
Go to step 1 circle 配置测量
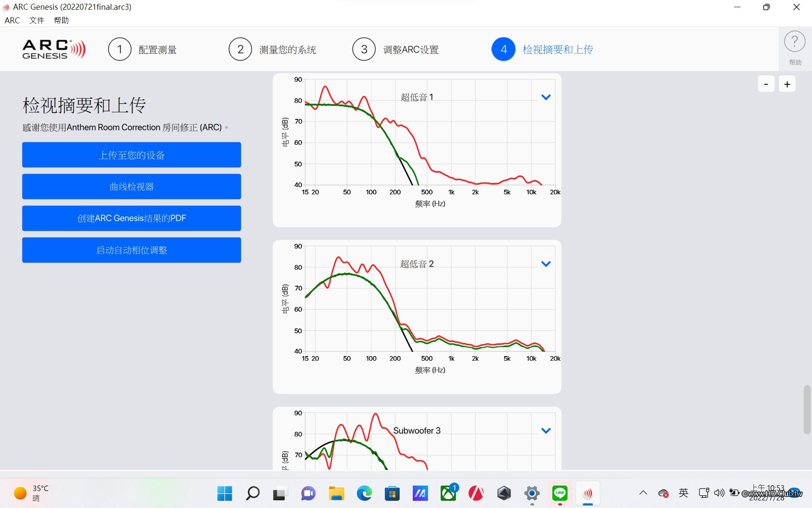tap(120, 50)
